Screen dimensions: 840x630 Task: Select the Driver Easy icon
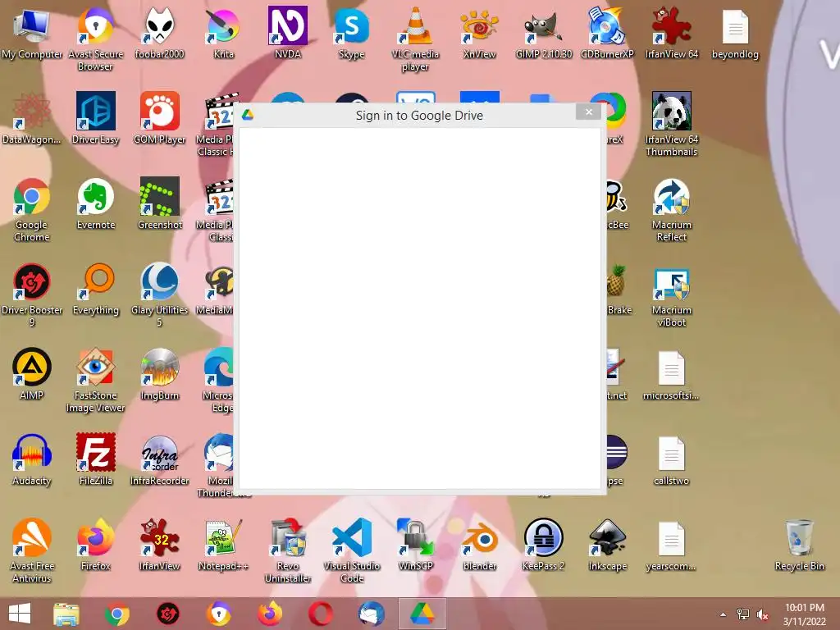[95, 119]
